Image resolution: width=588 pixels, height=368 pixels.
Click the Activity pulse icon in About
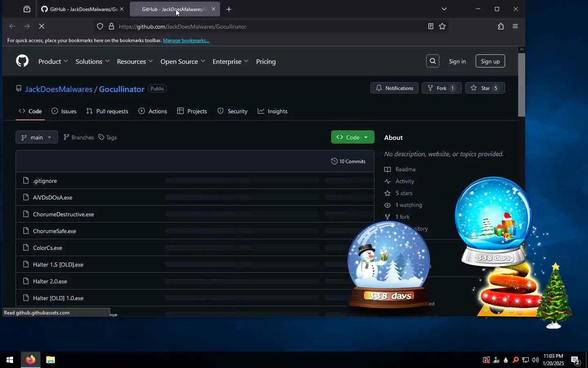[x=388, y=181]
